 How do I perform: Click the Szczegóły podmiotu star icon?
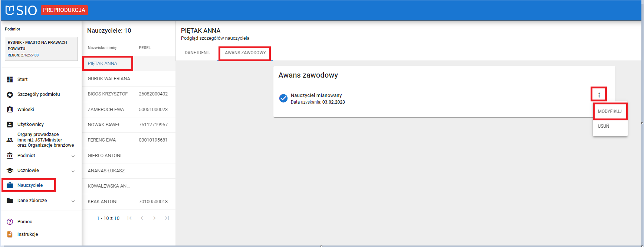tap(10, 95)
